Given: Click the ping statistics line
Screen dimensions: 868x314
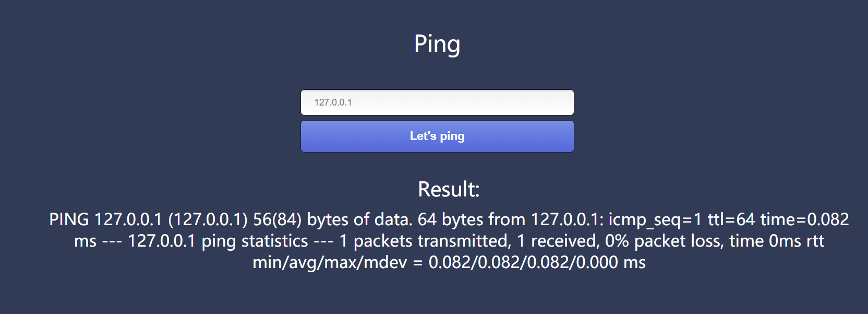Looking at the screenshot, I should 219,241.
